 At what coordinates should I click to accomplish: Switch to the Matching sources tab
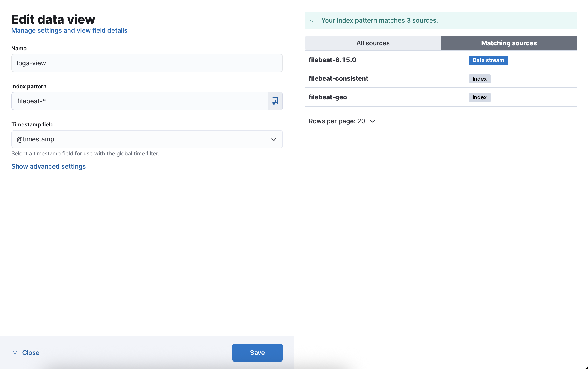509,43
